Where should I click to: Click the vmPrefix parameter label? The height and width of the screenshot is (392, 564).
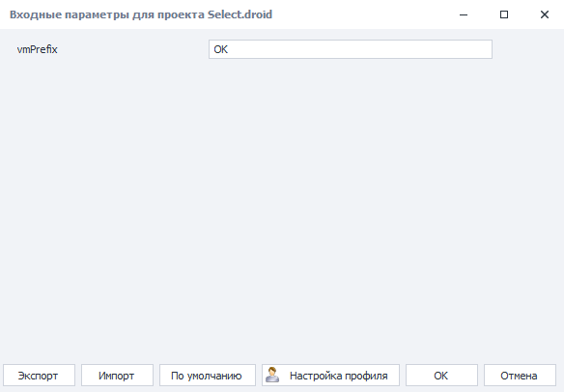pyautogui.click(x=37, y=49)
